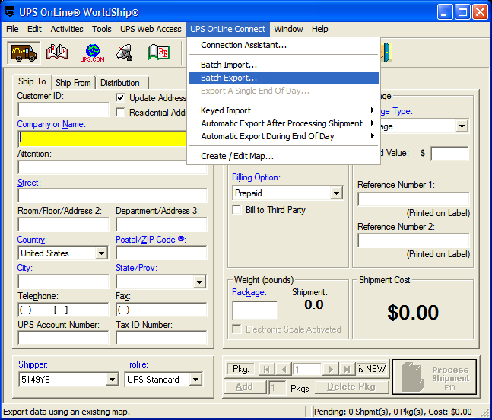Click the Reference Number 2 field
This screenshot has width=492, height=420.
coord(413,240)
